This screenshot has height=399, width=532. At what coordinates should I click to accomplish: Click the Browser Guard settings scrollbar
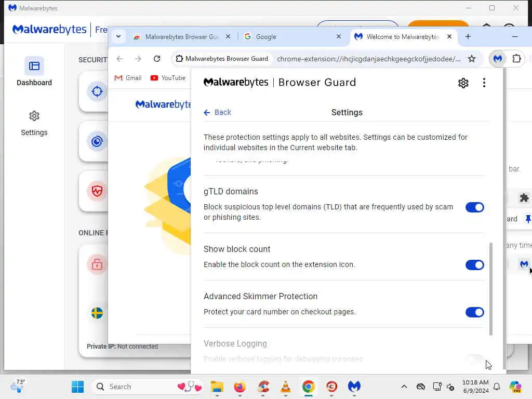pyautogui.click(x=490, y=288)
